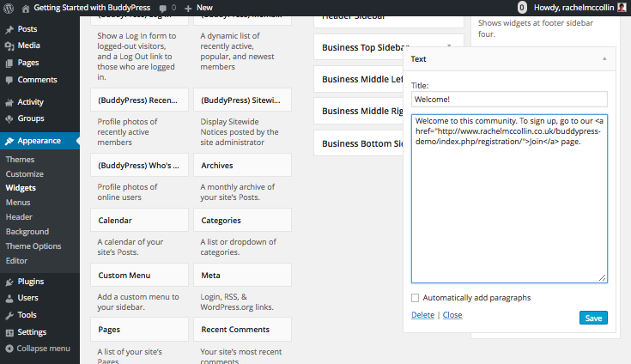Select the (BuddyPress) Who's Online widget
Viewport: 631px width, 364px height.
139,166
